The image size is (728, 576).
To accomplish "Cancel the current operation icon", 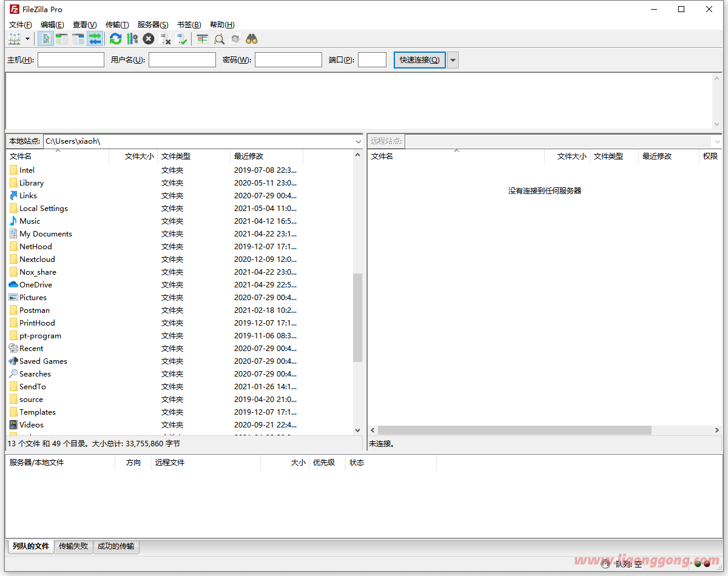I will pyautogui.click(x=149, y=39).
